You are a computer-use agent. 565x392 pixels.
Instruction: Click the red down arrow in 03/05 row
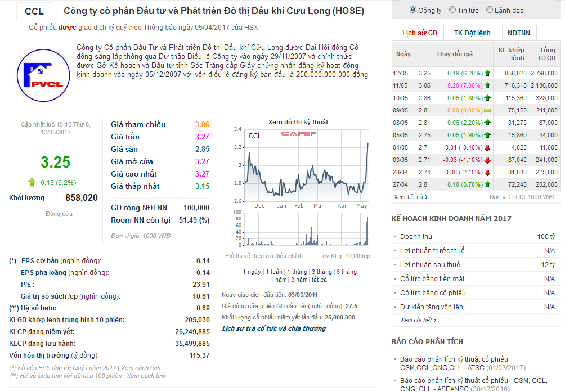click(487, 160)
